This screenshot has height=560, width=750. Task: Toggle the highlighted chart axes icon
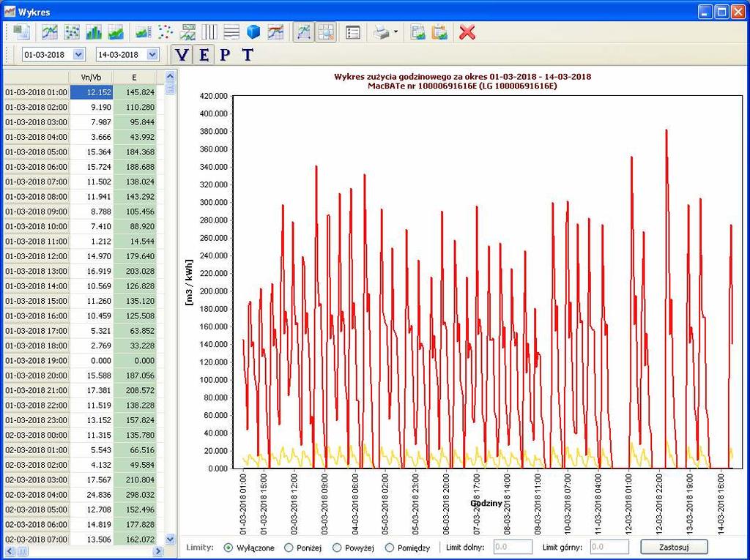coord(303,32)
